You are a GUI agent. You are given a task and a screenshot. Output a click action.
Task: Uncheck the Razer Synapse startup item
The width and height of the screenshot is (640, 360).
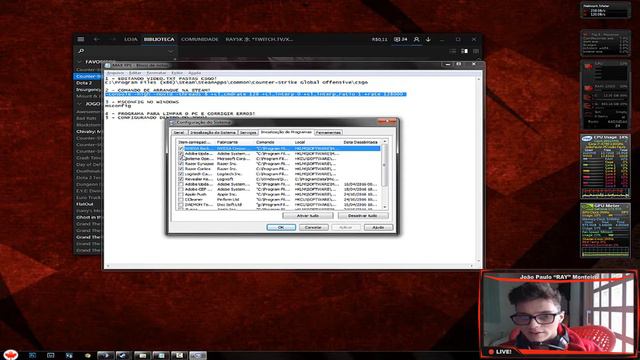point(181,164)
